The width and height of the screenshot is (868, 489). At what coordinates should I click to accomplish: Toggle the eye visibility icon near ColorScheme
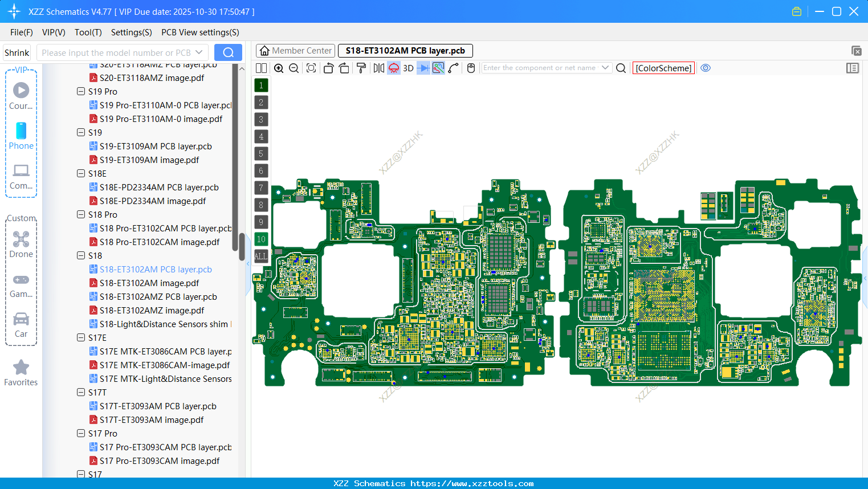tap(706, 68)
